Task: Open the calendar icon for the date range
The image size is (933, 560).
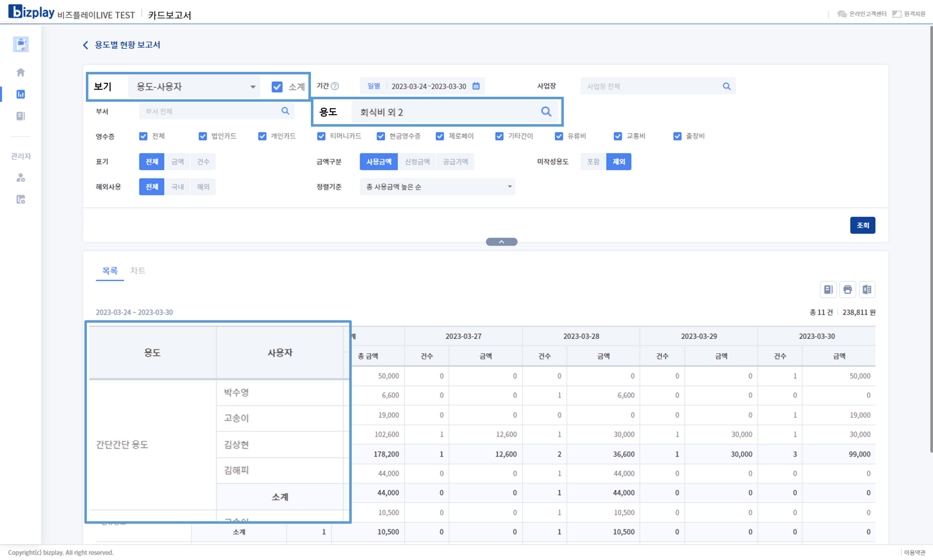Action: click(x=476, y=86)
